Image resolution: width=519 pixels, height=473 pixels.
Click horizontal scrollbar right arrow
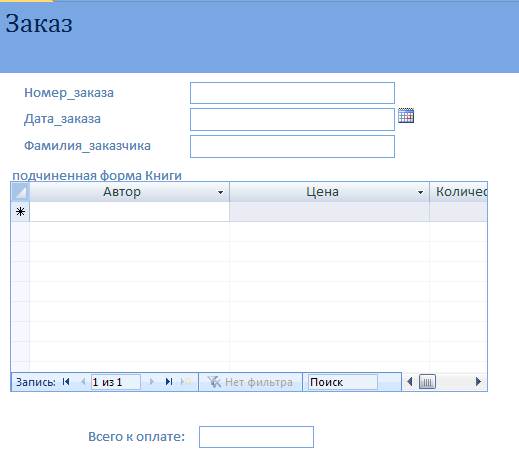click(x=478, y=382)
